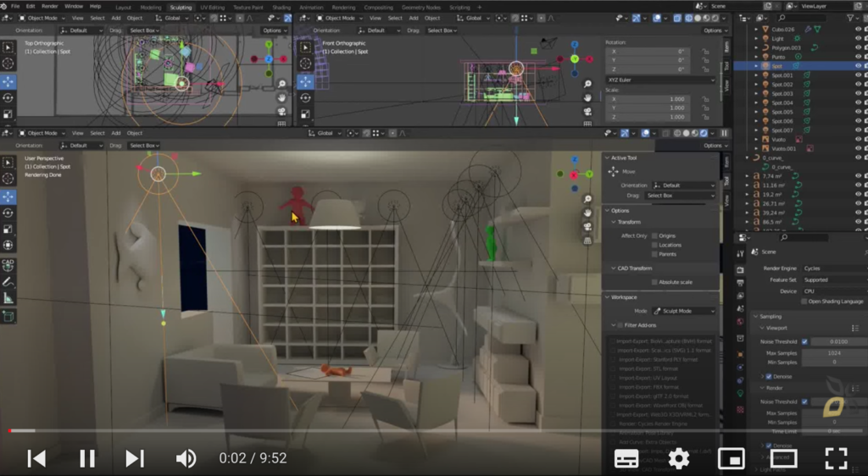Switch video player to miniplayer

click(732, 458)
